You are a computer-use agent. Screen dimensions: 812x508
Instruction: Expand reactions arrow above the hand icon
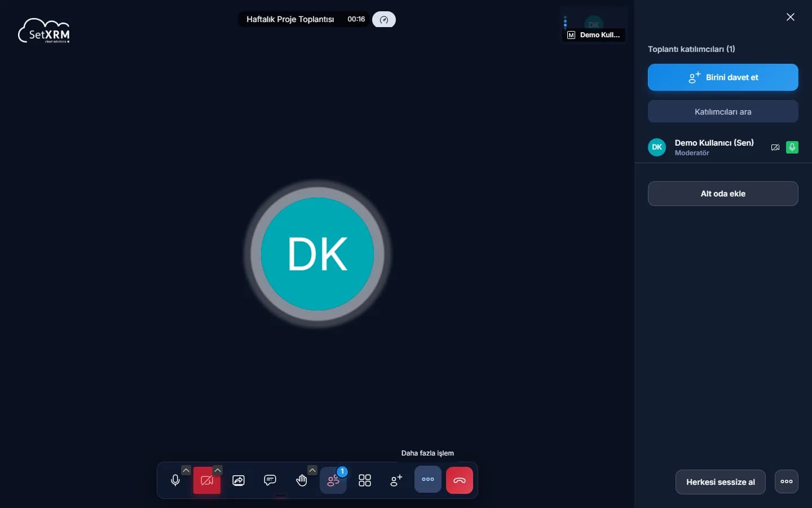312,470
